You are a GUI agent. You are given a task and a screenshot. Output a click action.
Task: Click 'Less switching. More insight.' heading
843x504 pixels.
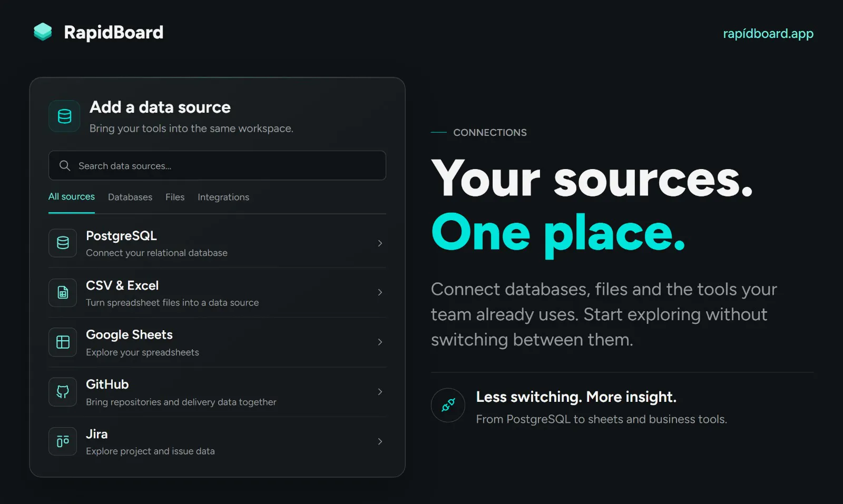tap(576, 397)
